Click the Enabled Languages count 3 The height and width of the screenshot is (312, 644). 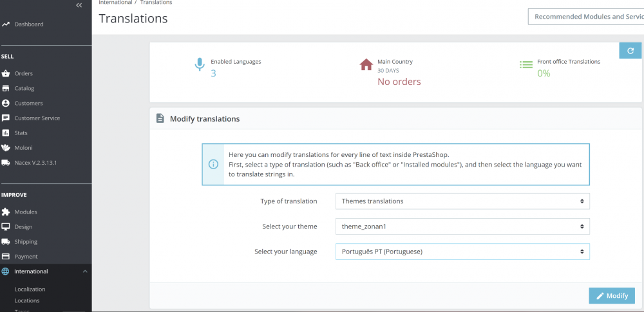[x=213, y=73]
